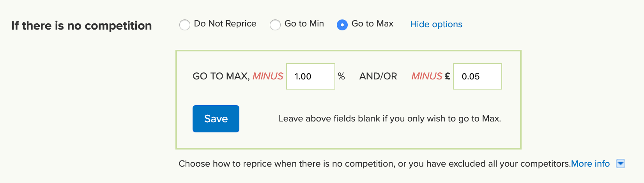Click the percent sign after first field
644x183 pixels.
(x=341, y=76)
